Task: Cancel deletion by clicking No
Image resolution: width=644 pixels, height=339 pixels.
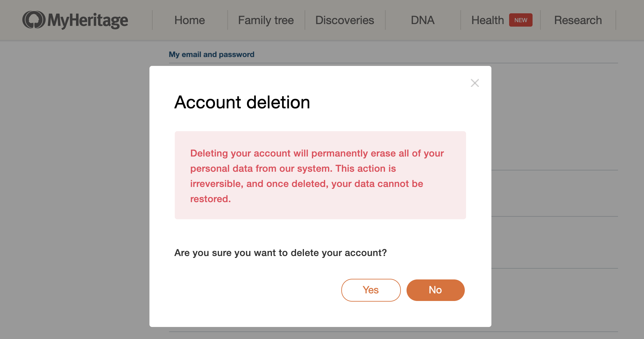Action: [x=435, y=290]
